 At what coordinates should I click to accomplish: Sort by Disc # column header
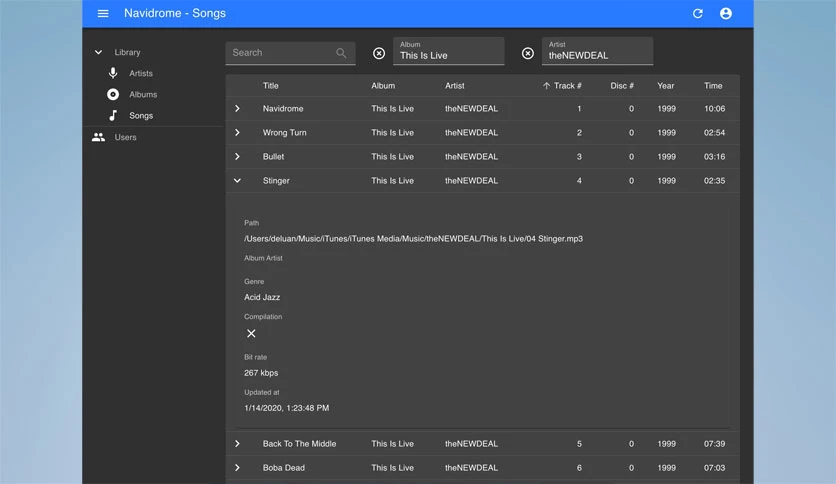coord(622,86)
